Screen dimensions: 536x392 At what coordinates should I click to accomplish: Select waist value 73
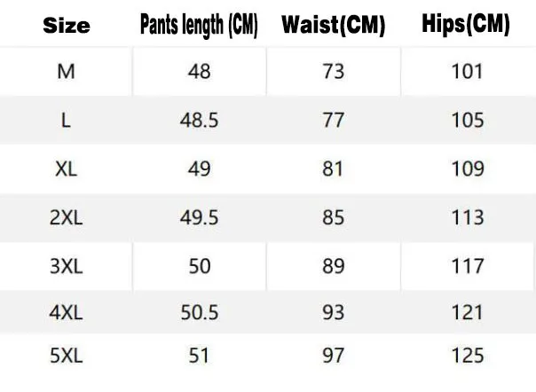tap(333, 71)
